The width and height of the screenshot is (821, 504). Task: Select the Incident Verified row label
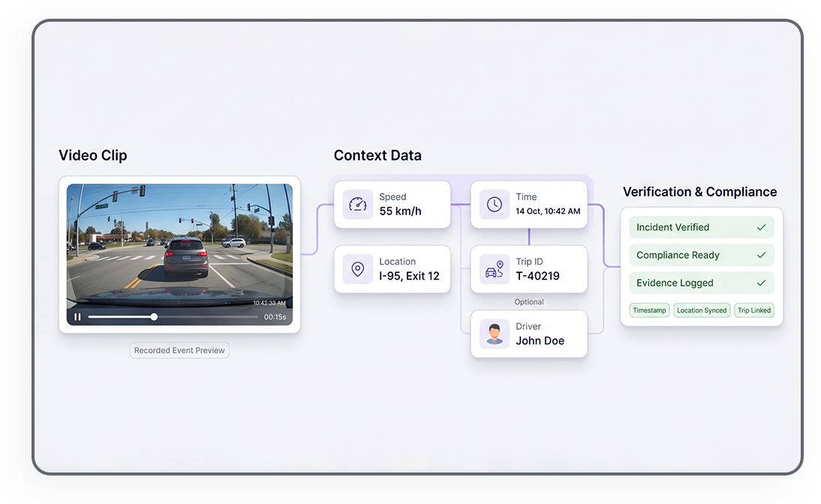(673, 227)
